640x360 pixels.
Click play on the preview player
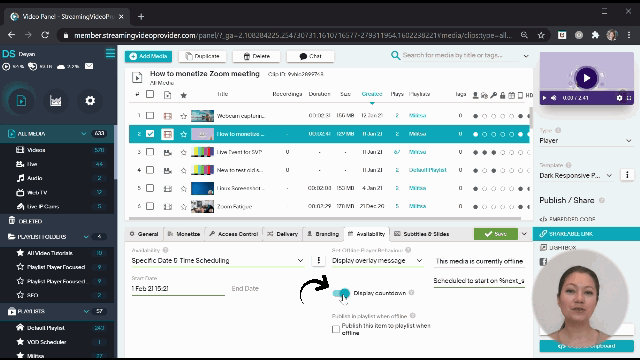point(587,78)
